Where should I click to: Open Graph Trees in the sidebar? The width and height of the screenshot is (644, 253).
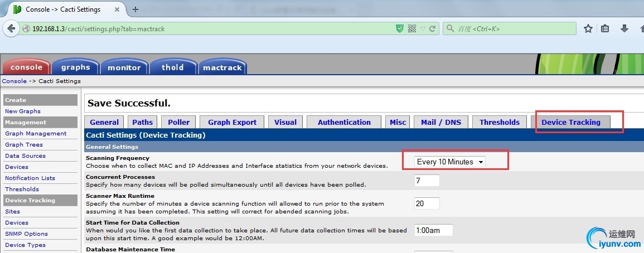[24, 144]
